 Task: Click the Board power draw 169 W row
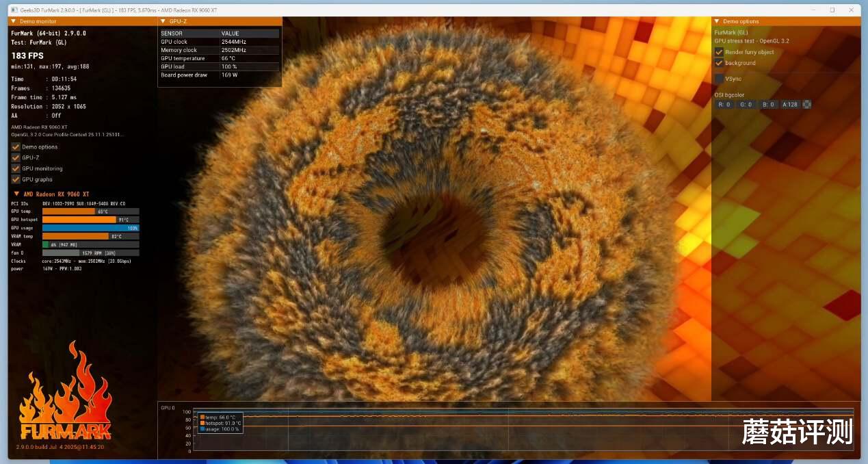coord(220,75)
